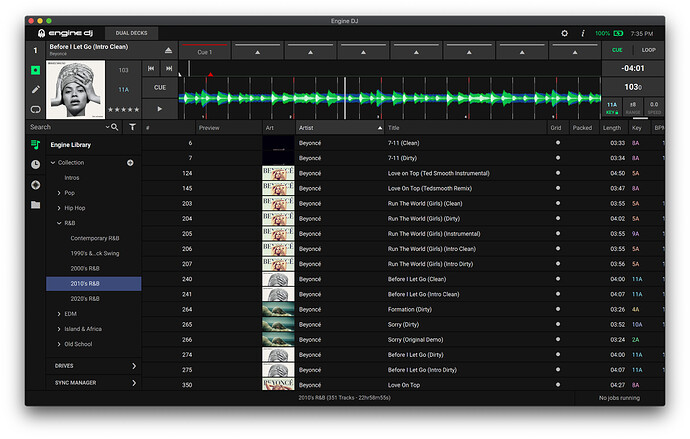Open the history clock icon
The width and height of the screenshot is (690, 439).
[36, 164]
